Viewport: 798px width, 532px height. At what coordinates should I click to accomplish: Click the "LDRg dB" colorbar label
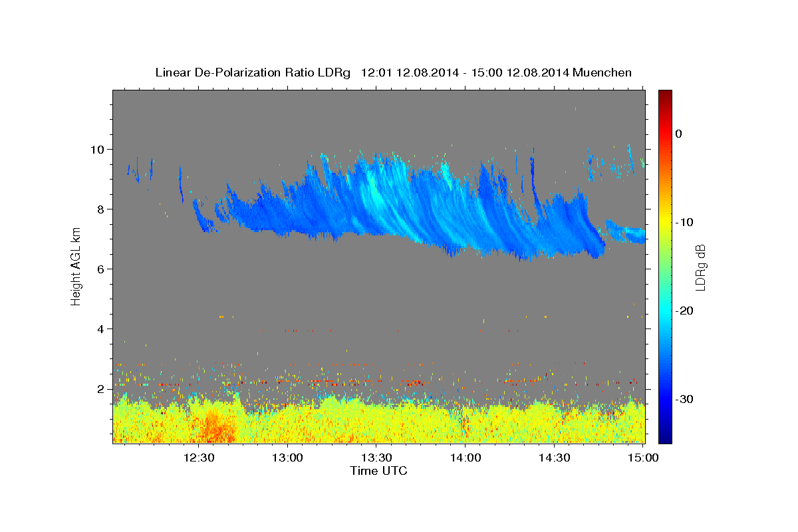700,266
